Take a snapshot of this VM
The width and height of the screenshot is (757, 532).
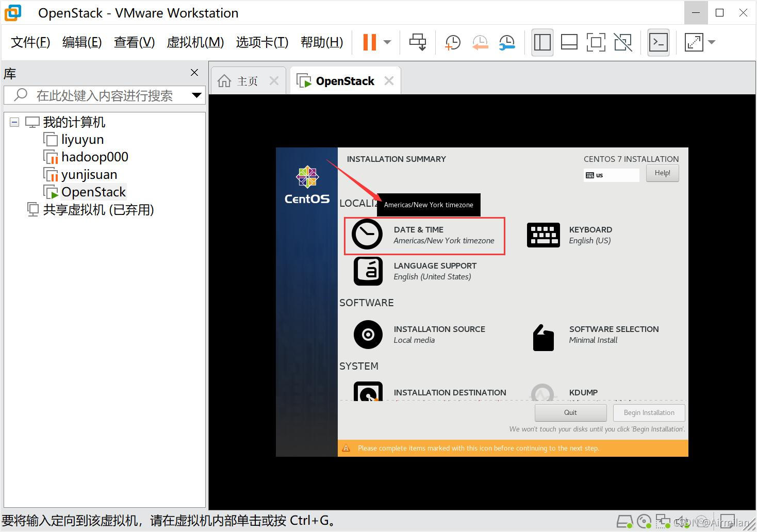(x=453, y=42)
